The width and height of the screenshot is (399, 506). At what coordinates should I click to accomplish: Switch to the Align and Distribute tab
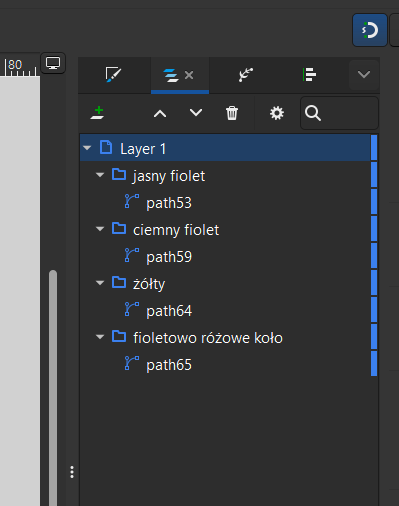[310, 75]
